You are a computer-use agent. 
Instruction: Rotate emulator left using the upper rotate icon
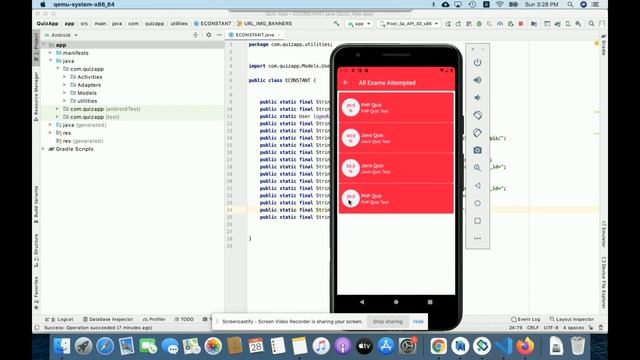click(477, 115)
